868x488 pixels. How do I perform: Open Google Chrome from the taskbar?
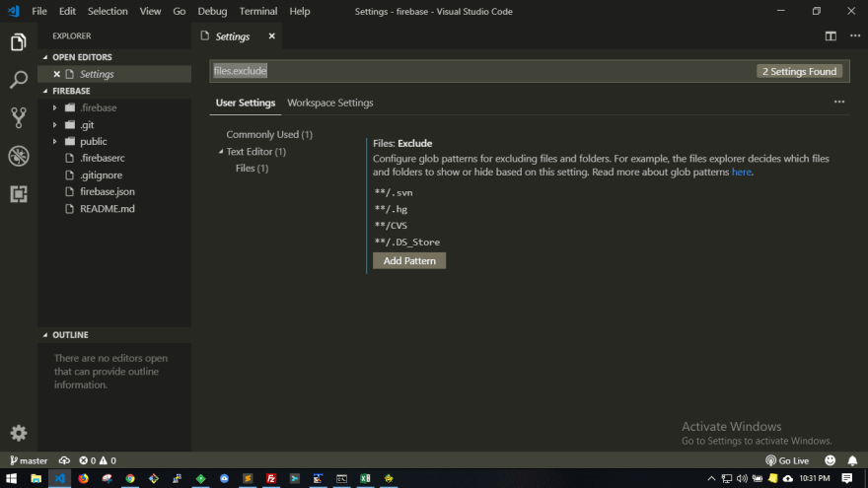130,478
